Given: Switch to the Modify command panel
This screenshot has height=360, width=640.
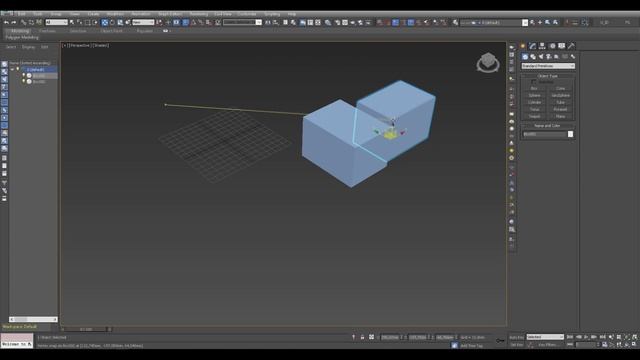Looking at the screenshot, I should pyautogui.click(x=533, y=46).
